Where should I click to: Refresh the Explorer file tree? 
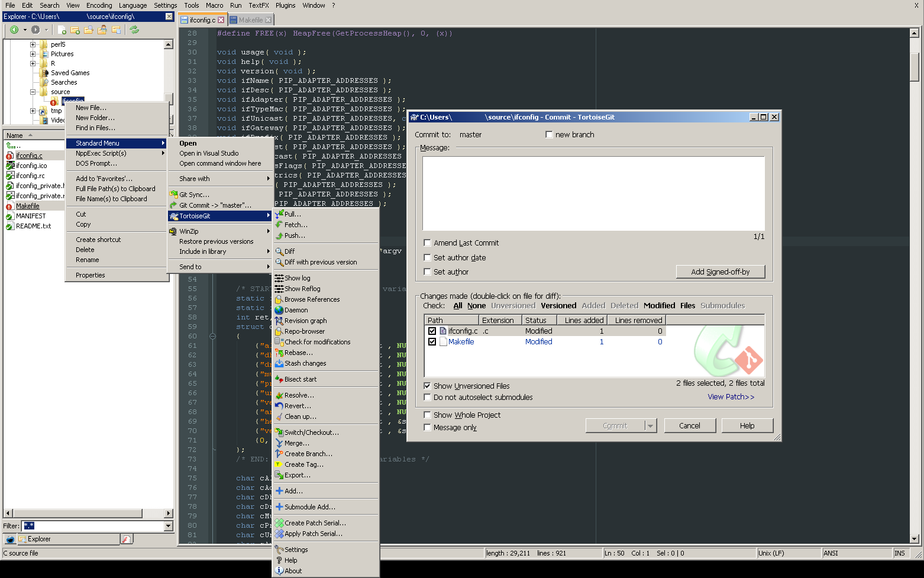click(x=134, y=30)
